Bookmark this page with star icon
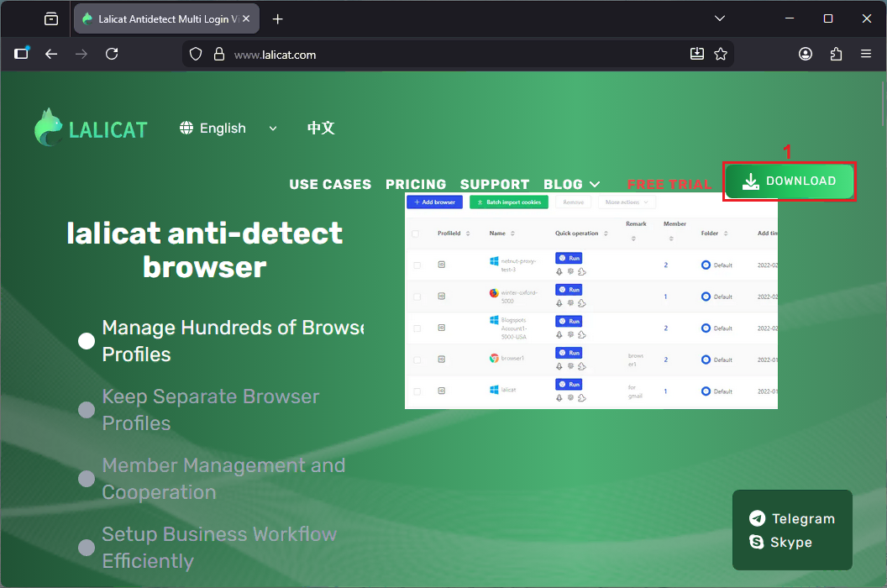This screenshot has height=588, width=887. (721, 54)
